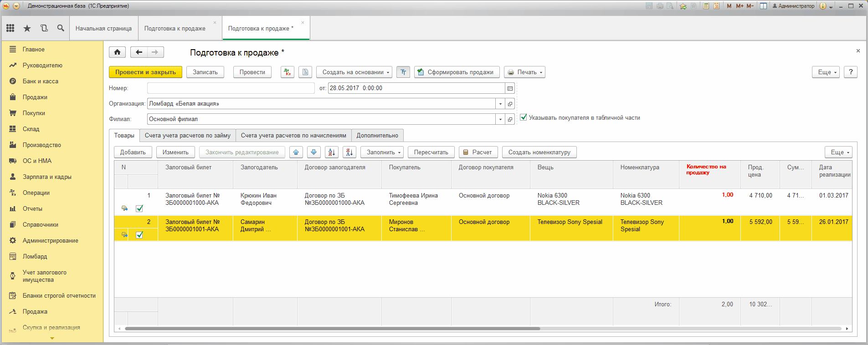868x345 pixels.
Task: Open search magnifier in top panel
Action: (x=61, y=28)
